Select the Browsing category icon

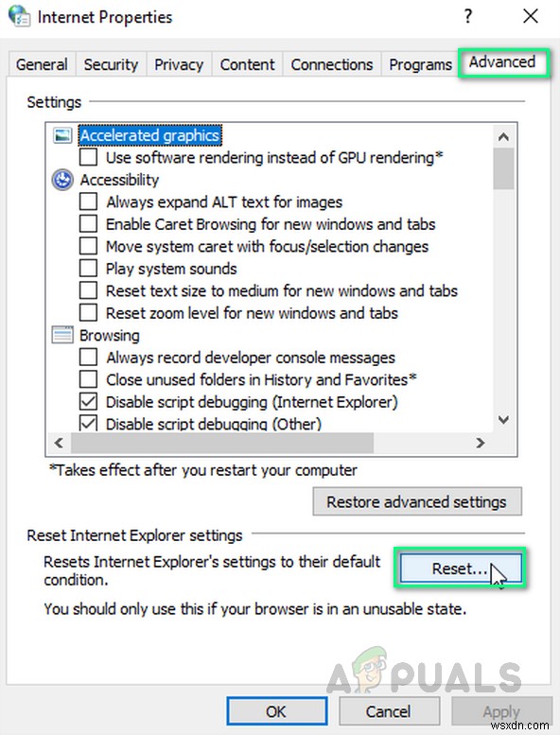[62, 335]
